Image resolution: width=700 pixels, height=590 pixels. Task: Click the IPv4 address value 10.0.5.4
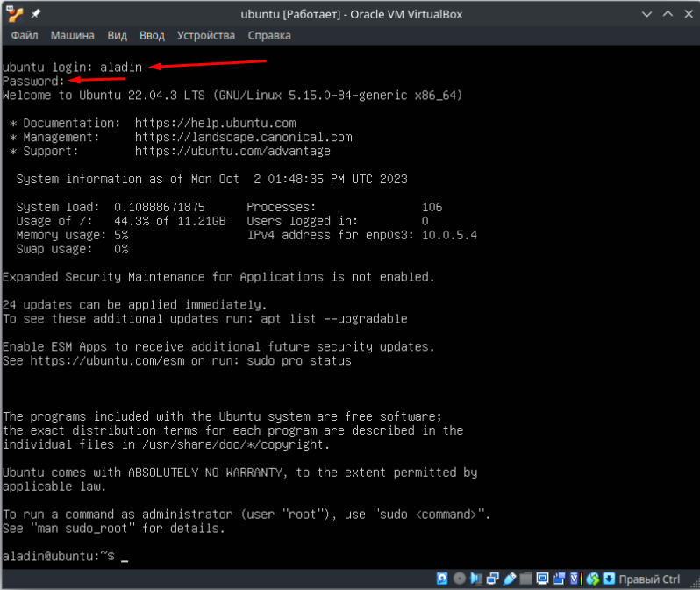[449, 235]
